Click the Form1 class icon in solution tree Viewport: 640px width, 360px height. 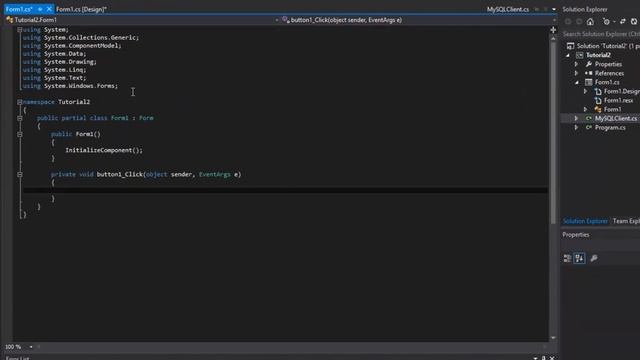click(598, 109)
